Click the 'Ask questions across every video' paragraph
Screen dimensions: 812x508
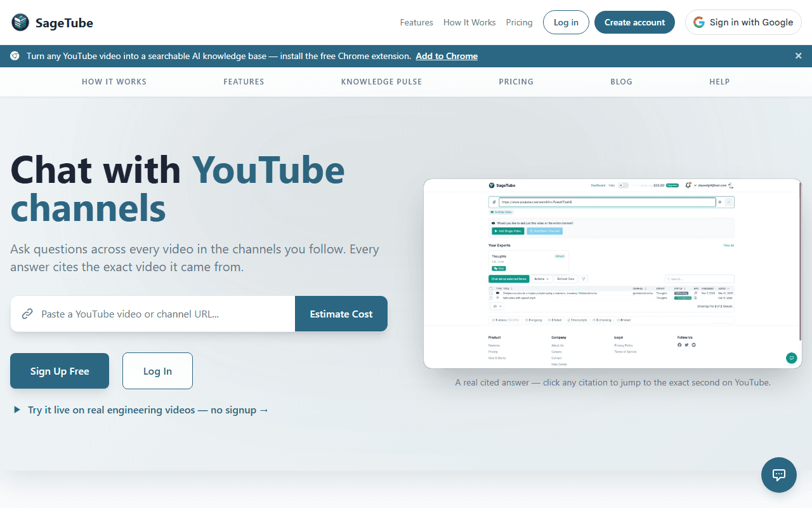coord(195,258)
